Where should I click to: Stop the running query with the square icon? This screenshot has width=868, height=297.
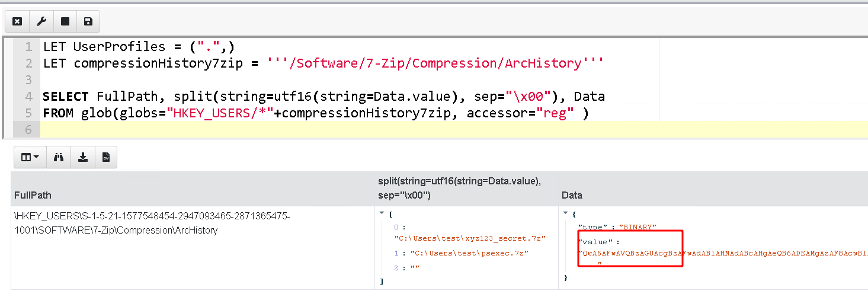(65, 21)
